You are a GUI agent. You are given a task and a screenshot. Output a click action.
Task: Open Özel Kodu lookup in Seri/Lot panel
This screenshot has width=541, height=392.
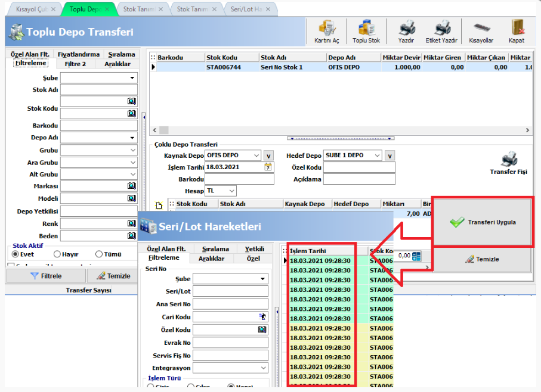click(x=262, y=329)
